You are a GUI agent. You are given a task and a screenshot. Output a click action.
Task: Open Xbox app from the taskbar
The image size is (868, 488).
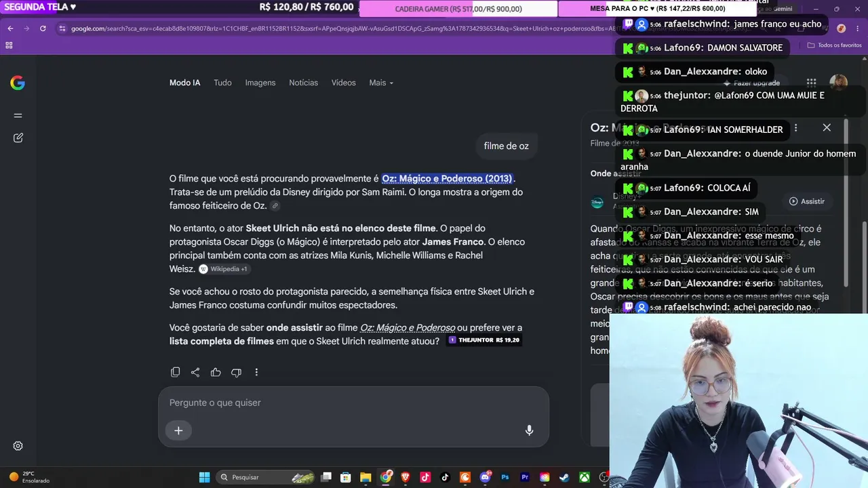click(584, 477)
